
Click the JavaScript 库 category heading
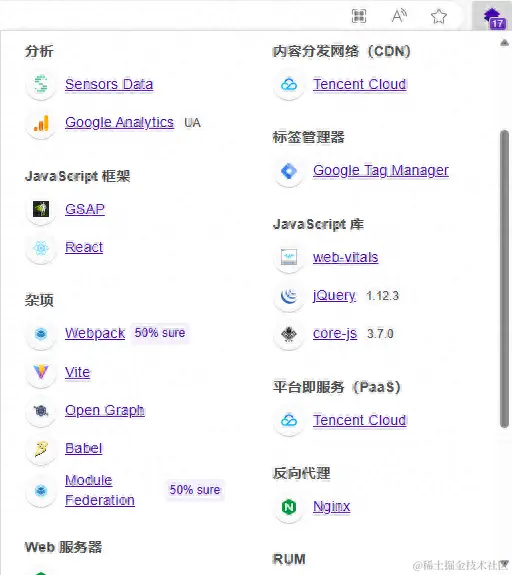(x=318, y=224)
